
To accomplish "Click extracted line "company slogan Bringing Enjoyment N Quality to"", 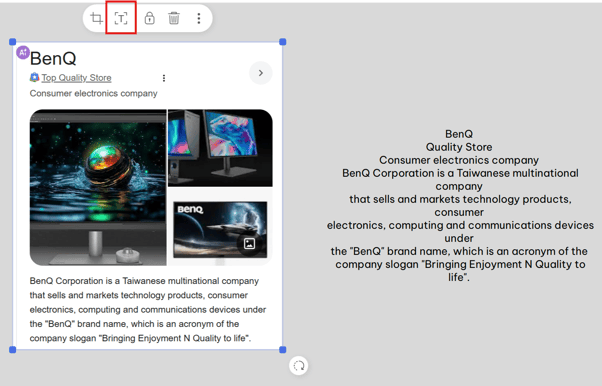I will click(x=460, y=264).
